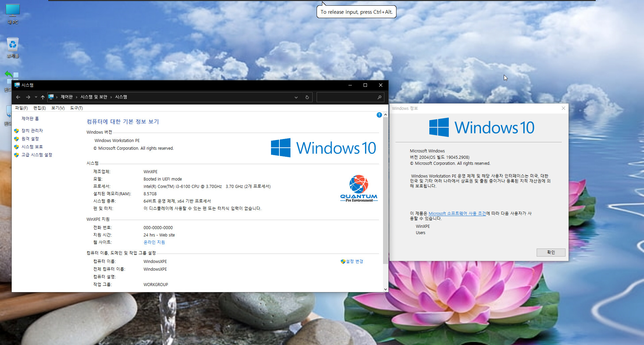Image resolution: width=644 pixels, height=345 pixels.
Task: Click 설정 변경 link for computer name
Action: [355, 261]
